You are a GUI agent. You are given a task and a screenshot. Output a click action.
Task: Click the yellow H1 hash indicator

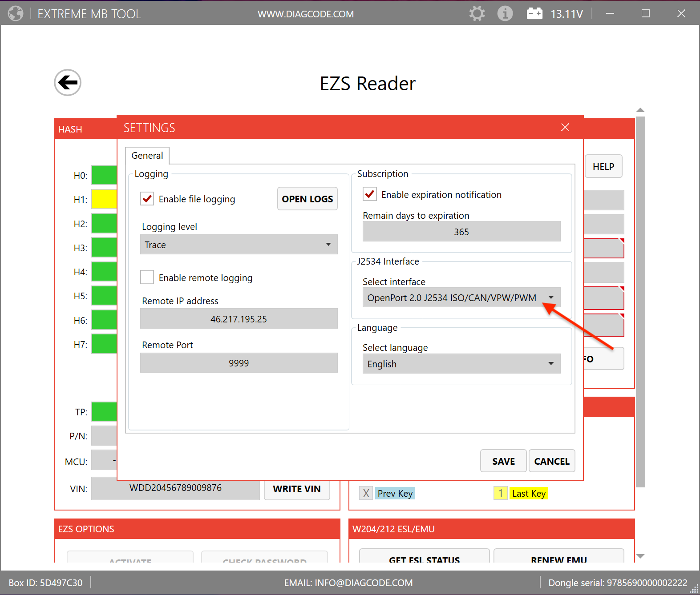(x=104, y=199)
